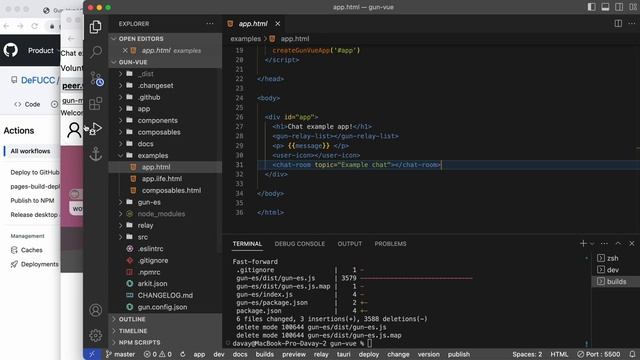The width and height of the screenshot is (640, 360).
Task: Collapse the GUN-VUE folder section
Action: [x=166, y=62]
